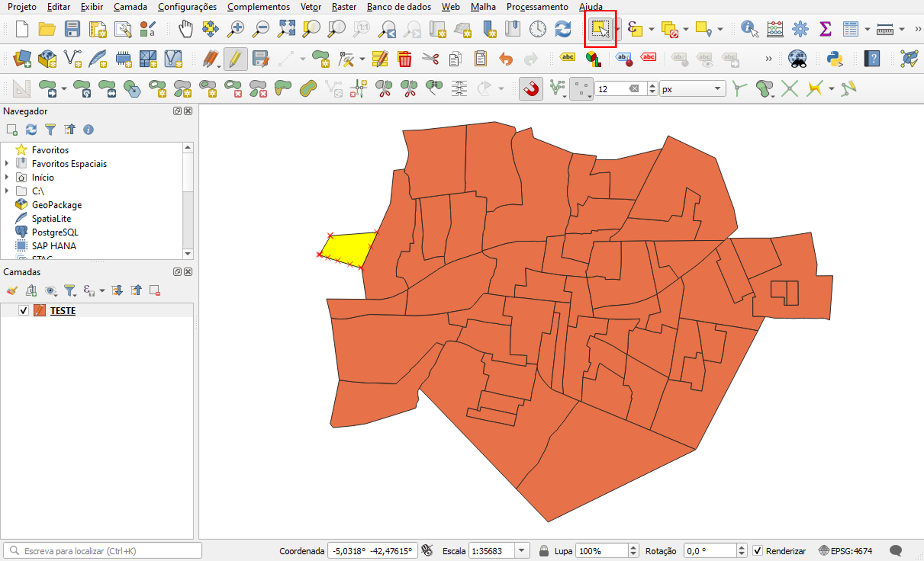
Task: Select the Pan Map hand tool
Action: click(186, 29)
